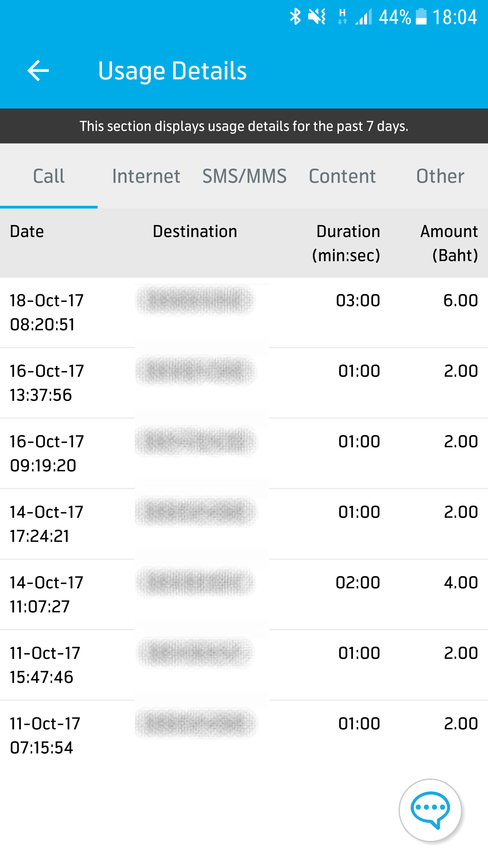Tap the back arrow icon
488x868 pixels.
[38, 71]
